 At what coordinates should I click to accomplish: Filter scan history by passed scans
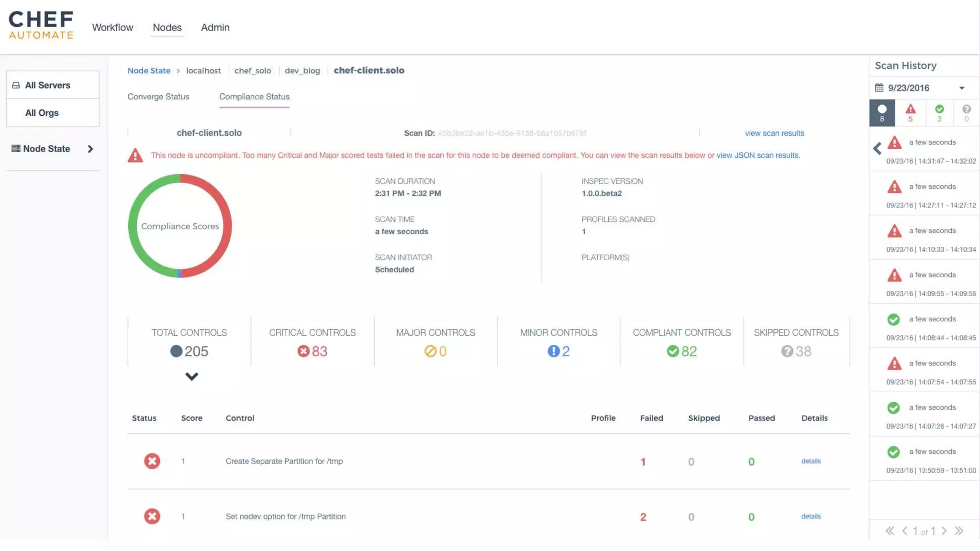[939, 113]
